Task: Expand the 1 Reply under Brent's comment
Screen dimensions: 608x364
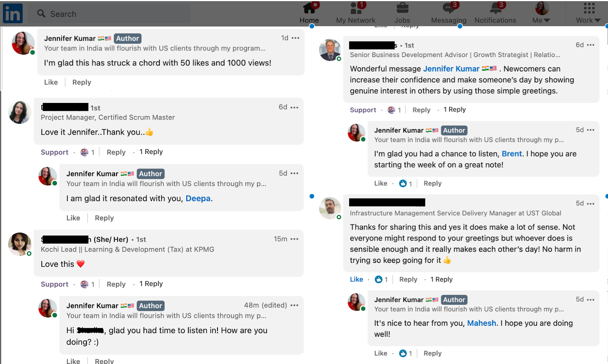Action: pos(454,109)
